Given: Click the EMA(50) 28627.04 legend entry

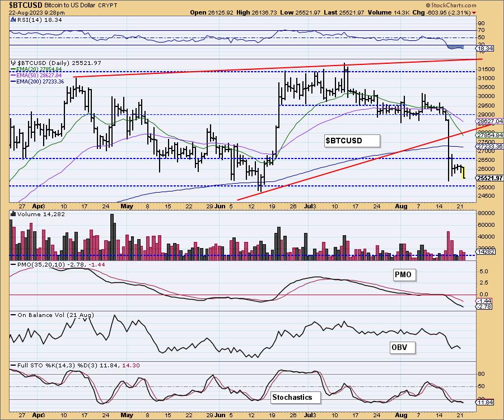Looking at the screenshot, I should click(36, 75).
